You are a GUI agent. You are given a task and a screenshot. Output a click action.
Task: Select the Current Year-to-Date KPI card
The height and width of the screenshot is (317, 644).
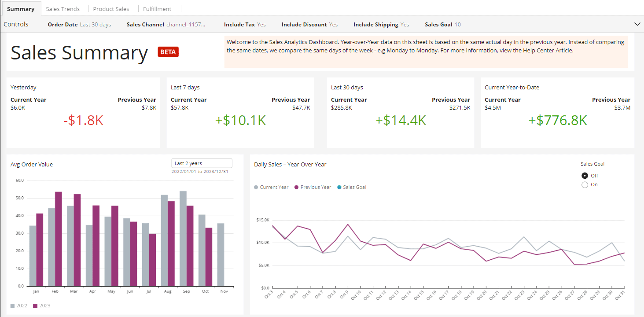(558, 112)
